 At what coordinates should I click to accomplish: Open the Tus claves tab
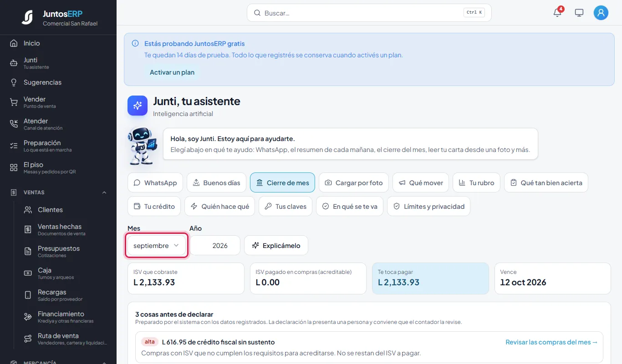[x=286, y=207]
